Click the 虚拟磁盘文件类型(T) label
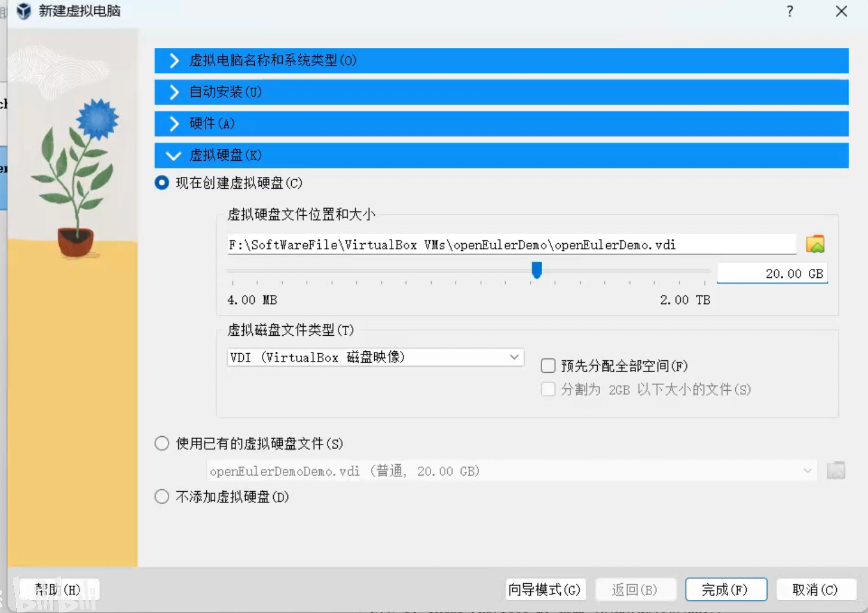The image size is (868, 613). tap(291, 330)
